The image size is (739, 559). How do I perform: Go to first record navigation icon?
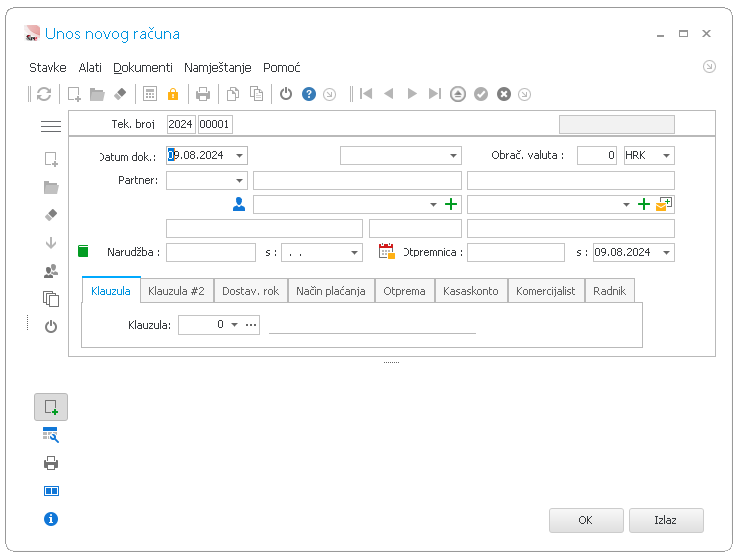(x=366, y=94)
